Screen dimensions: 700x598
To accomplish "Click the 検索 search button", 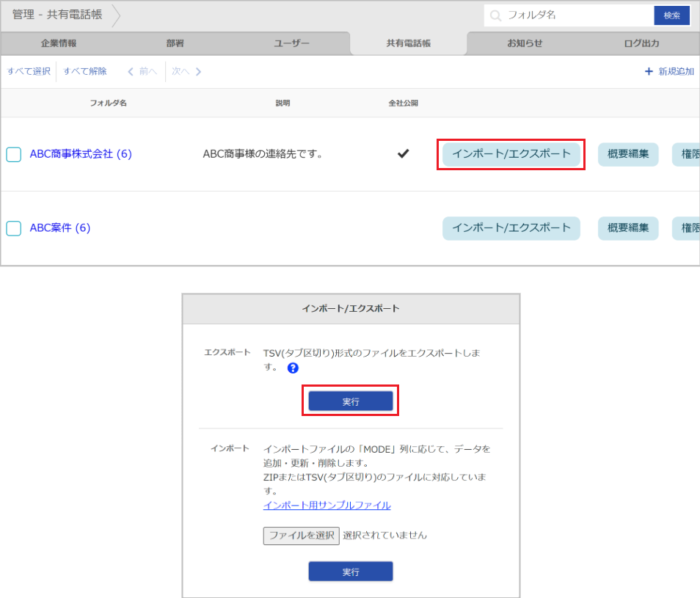I will [x=672, y=15].
